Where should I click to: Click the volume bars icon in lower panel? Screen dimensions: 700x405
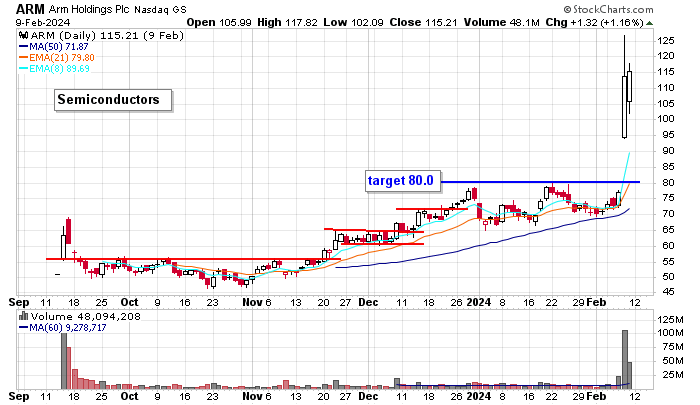click(23, 317)
